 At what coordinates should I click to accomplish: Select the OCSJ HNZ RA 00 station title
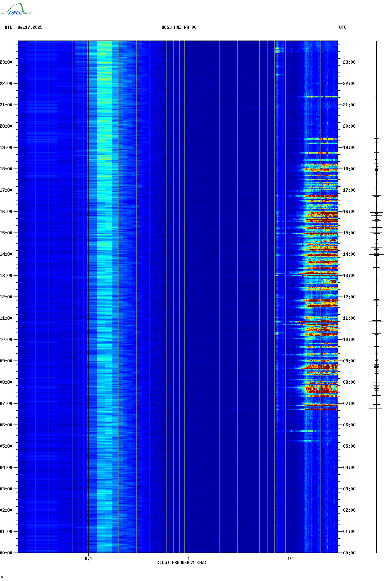point(179,27)
